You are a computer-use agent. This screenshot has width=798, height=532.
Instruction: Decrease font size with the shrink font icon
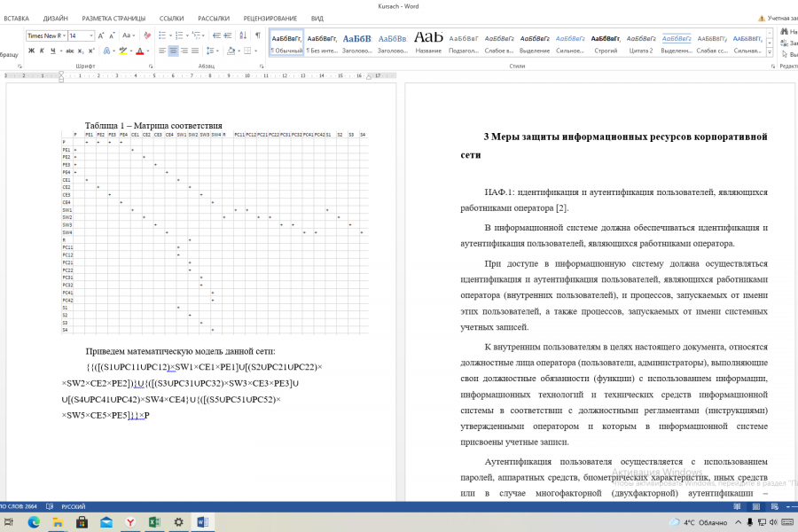pos(112,35)
